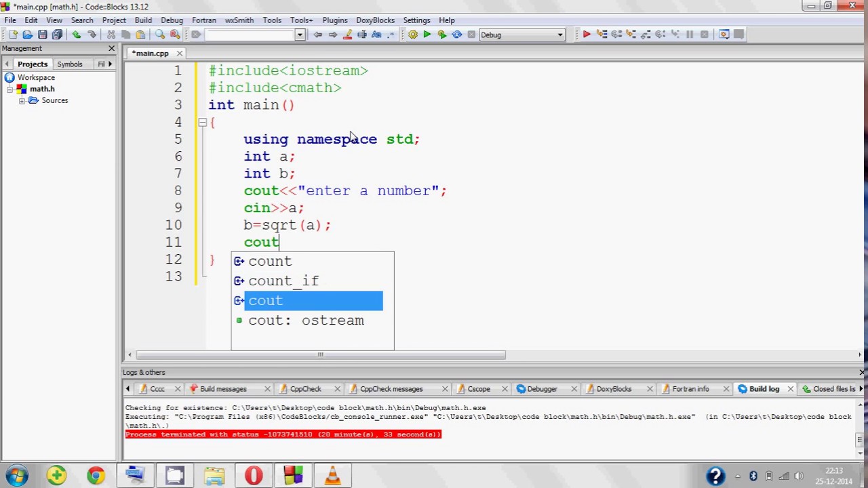Expand the Sources folder in project tree
This screenshot has height=488, width=868.
tap(22, 100)
